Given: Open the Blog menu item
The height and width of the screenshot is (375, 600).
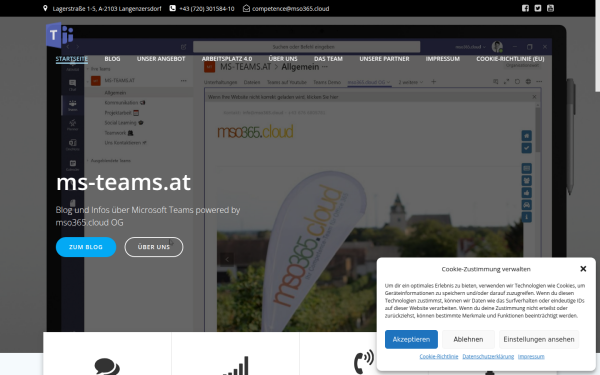Looking at the screenshot, I should click(x=112, y=59).
